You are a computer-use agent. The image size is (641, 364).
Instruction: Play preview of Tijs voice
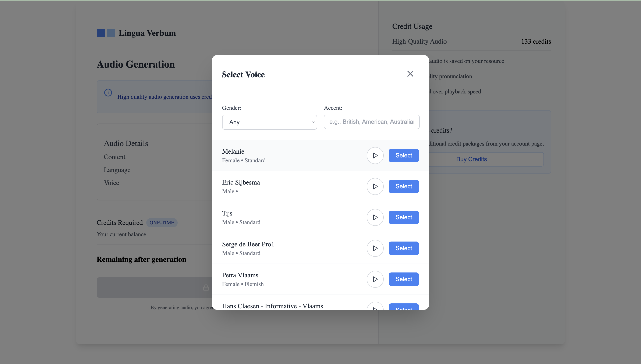click(375, 218)
